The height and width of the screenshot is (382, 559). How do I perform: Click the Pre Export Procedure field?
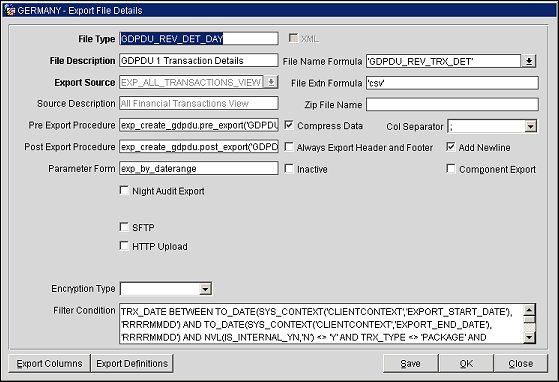(x=199, y=125)
